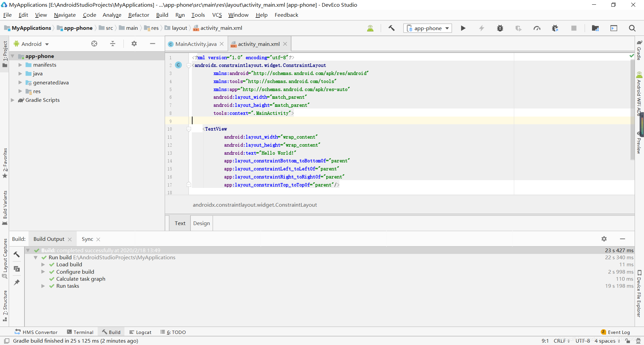Open Search Everywhere with the magnifier icon
Viewport: 644px width, 345px height.
632,28
